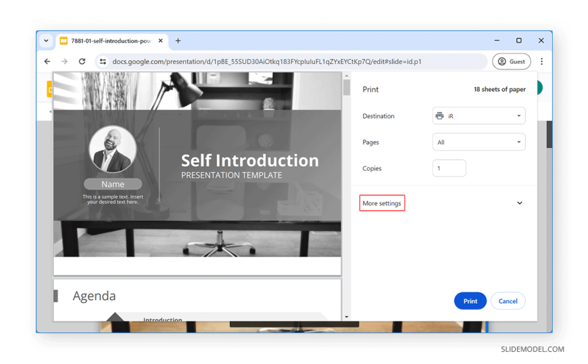Open Chrome three-dot menu
This screenshot has height=364, width=588.
click(541, 61)
